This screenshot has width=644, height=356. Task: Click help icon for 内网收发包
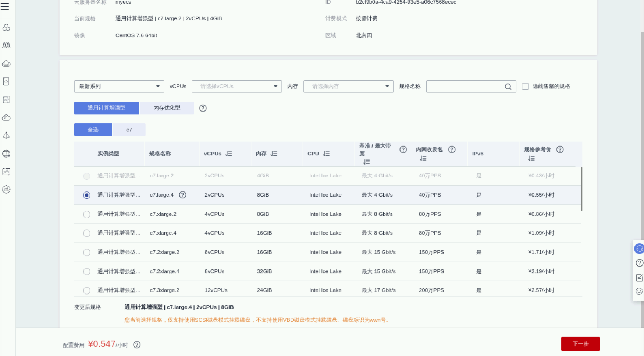(x=452, y=149)
